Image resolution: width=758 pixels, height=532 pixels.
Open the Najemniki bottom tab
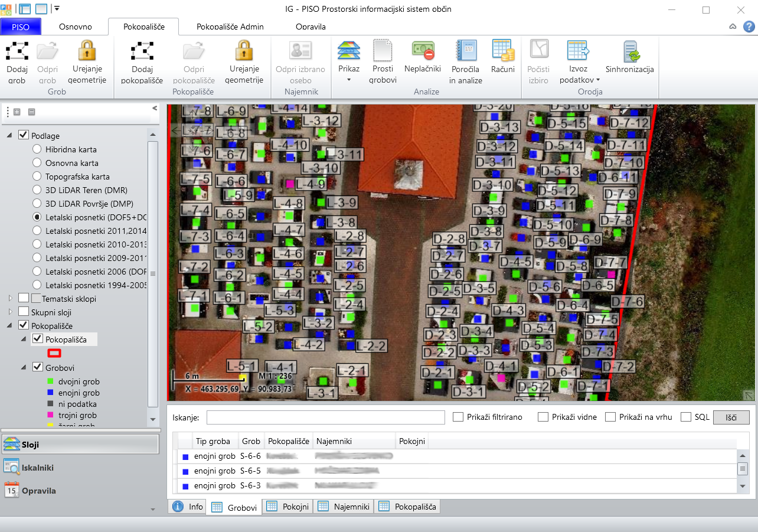click(344, 507)
